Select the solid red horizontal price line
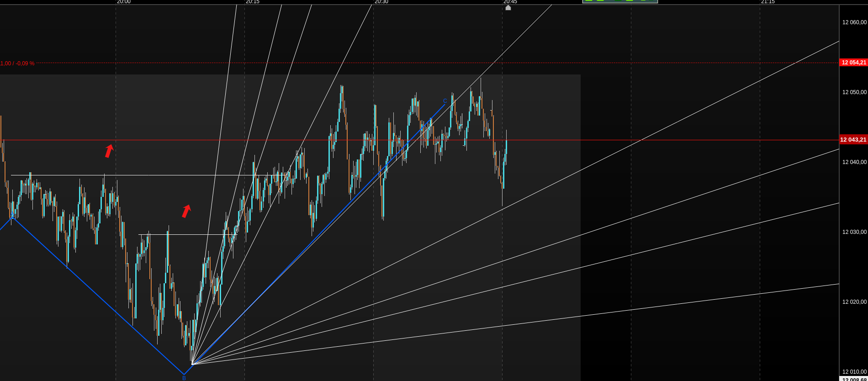 tap(419, 140)
